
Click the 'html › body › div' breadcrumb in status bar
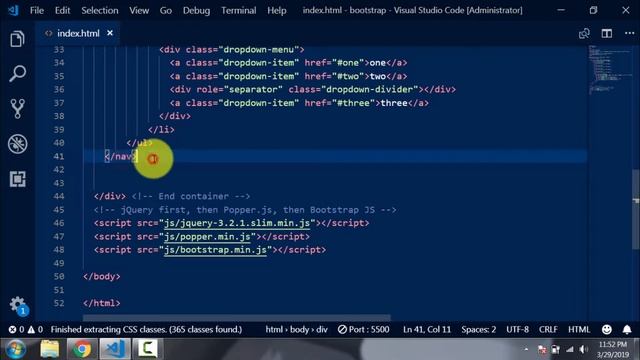coord(297,329)
